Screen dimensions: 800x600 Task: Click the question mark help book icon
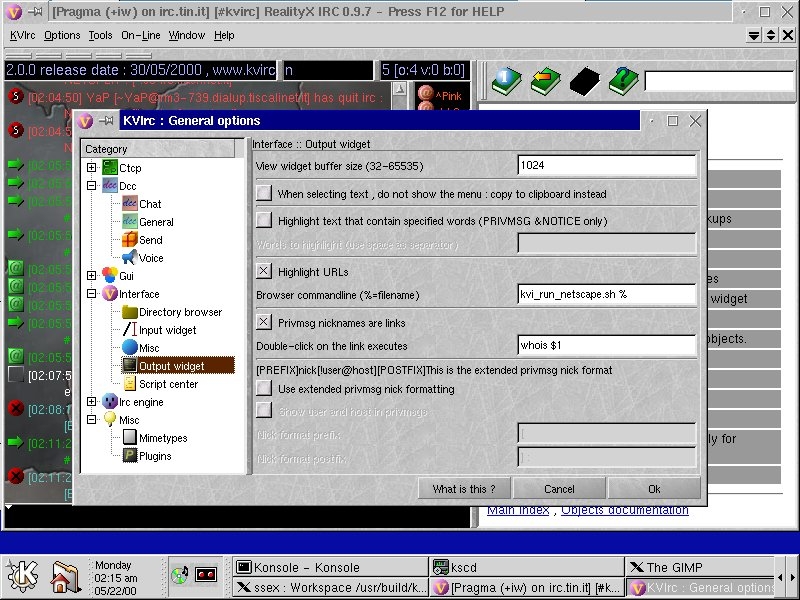pos(623,81)
